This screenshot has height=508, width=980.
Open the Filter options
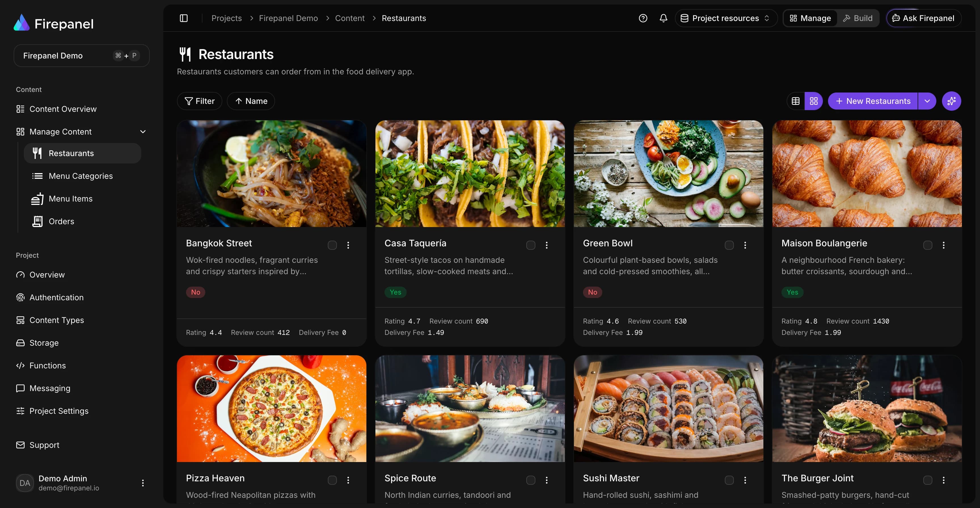199,101
